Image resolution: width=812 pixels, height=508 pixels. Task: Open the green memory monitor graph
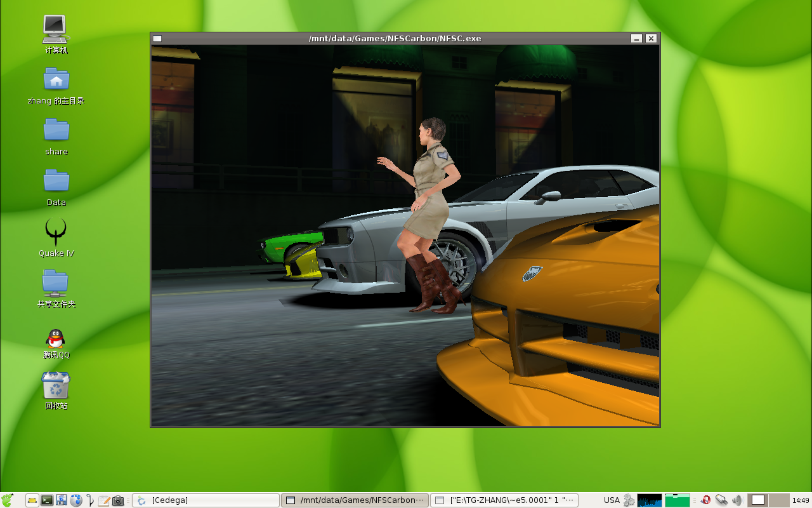pyautogui.click(x=678, y=500)
